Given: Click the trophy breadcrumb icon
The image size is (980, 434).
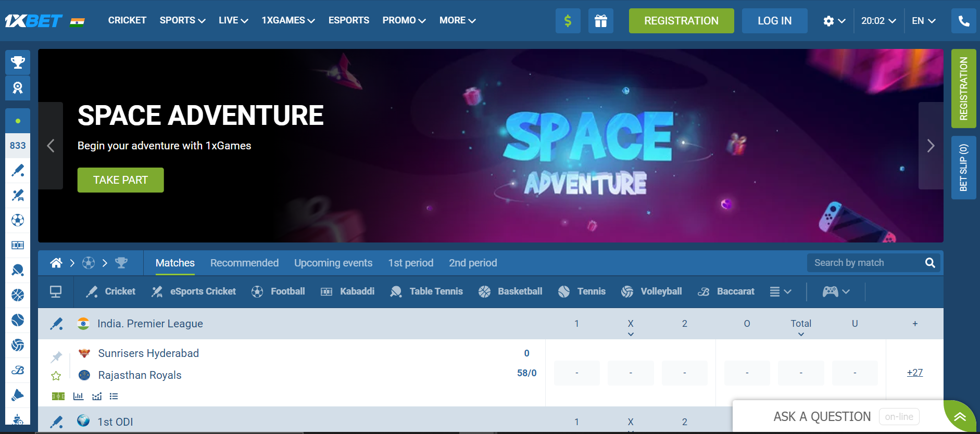Looking at the screenshot, I should coord(121,263).
